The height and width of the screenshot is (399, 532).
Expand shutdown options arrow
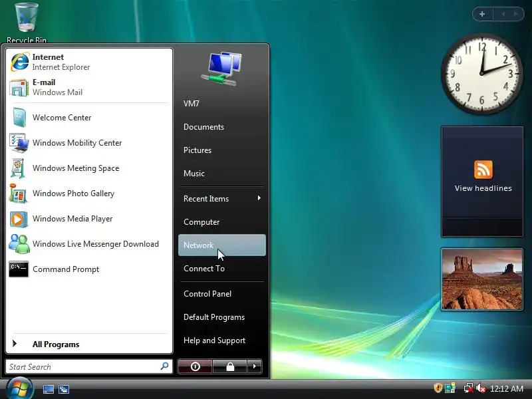[x=255, y=366]
